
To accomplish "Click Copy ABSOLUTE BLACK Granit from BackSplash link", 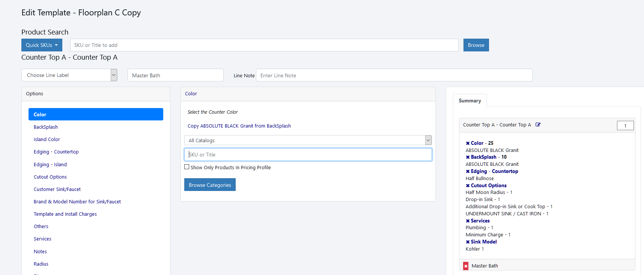I will (x=239, y=126).
